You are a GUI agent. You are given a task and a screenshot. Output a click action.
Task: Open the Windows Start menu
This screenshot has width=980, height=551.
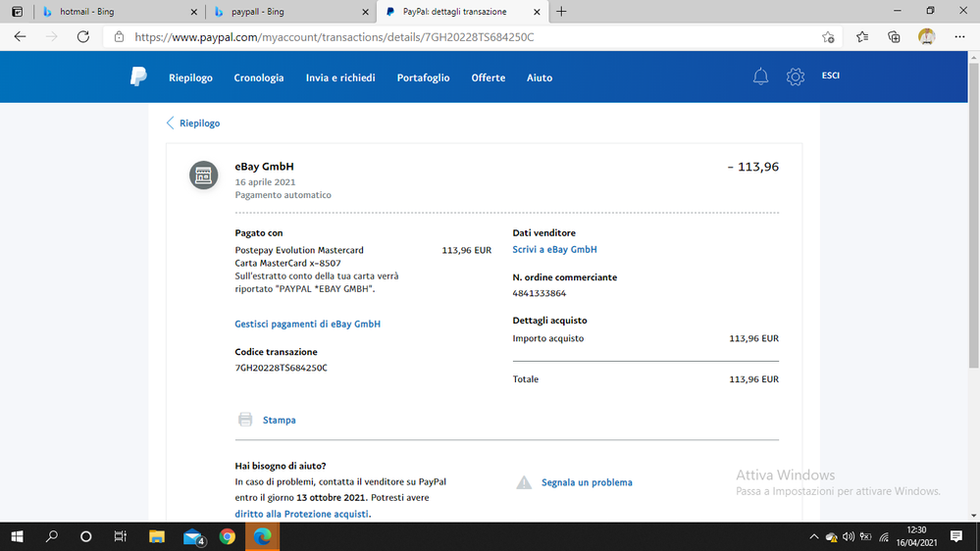click(x=17, y=536)
